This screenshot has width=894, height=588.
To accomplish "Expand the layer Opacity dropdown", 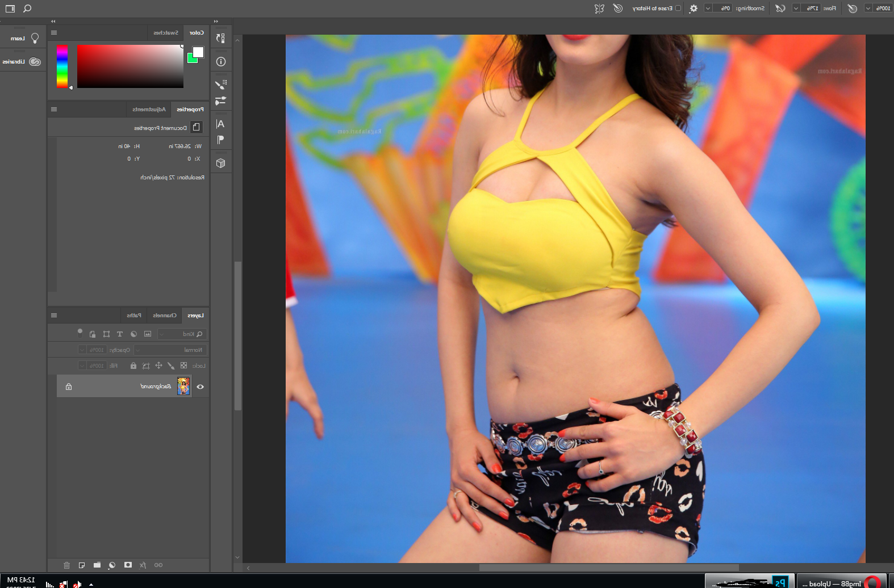I will click(x=82, y=350).
